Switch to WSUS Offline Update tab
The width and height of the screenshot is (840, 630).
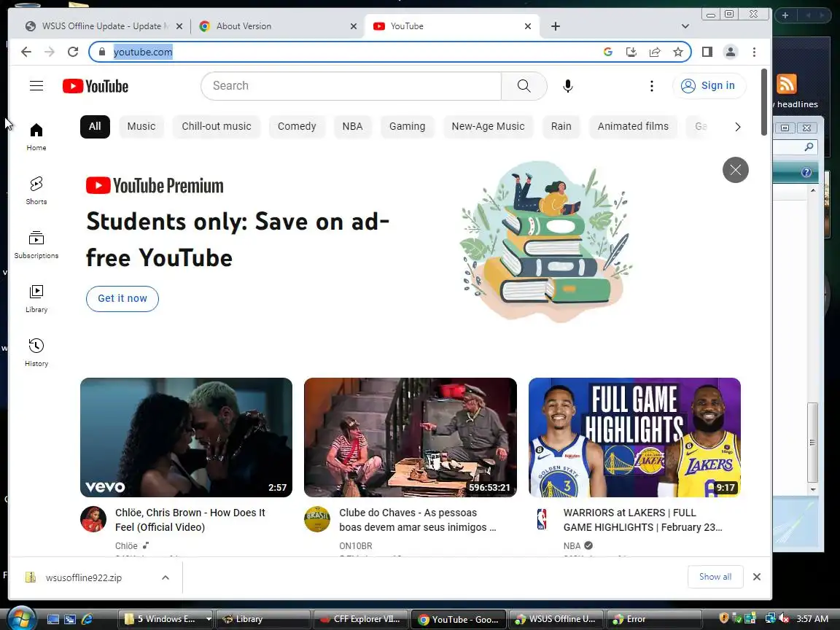103,26
